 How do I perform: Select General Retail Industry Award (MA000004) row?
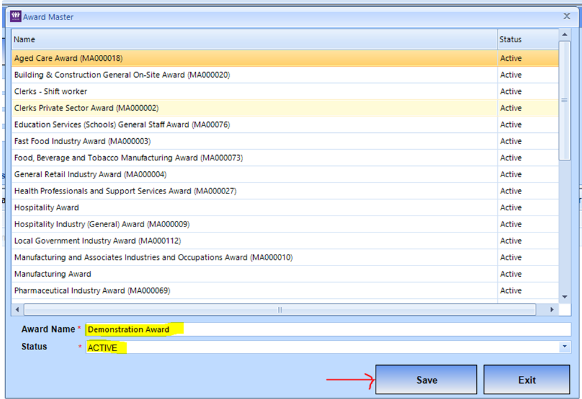click(285, 174)
